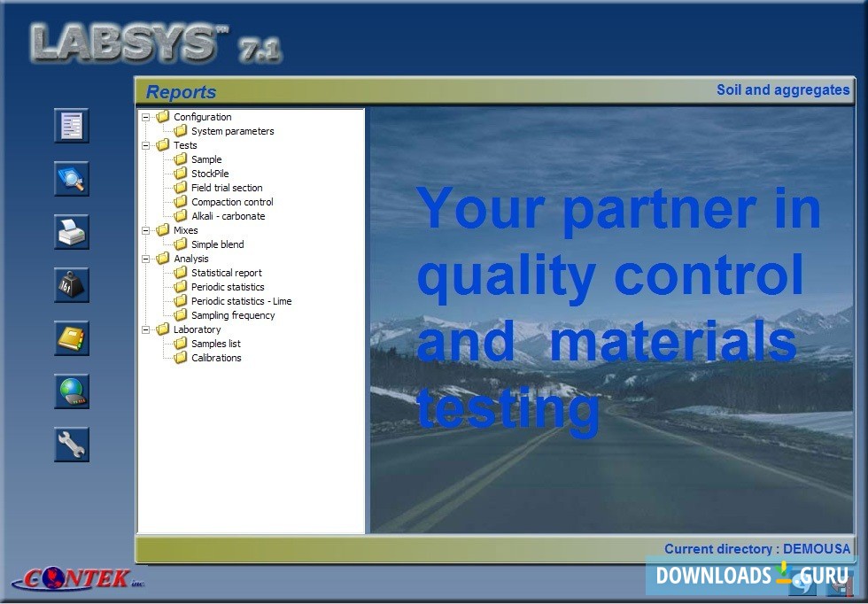This screenshot has height=604, width=868.
Task: Collapse the Tests tree node
Action: 145,145
